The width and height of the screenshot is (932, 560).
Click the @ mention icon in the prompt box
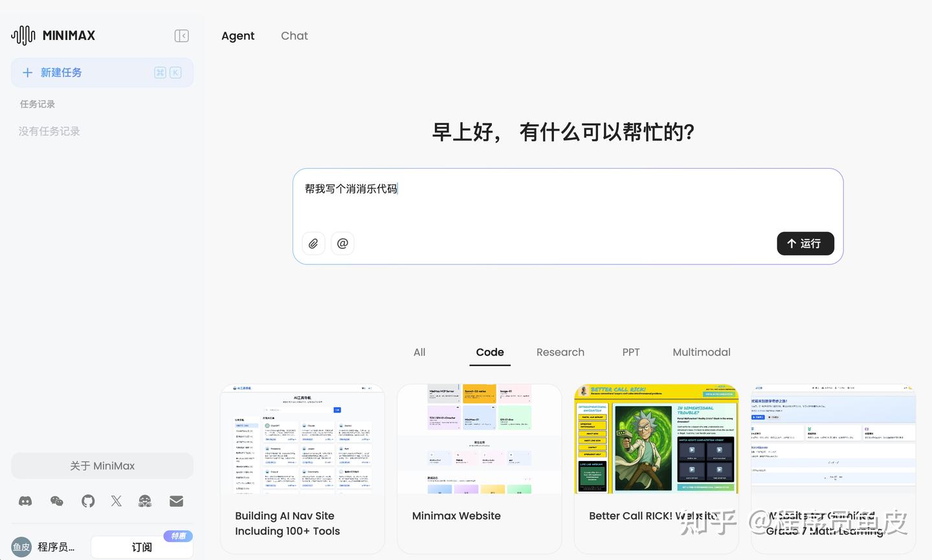pyautogui.click(x=342, y=243)
